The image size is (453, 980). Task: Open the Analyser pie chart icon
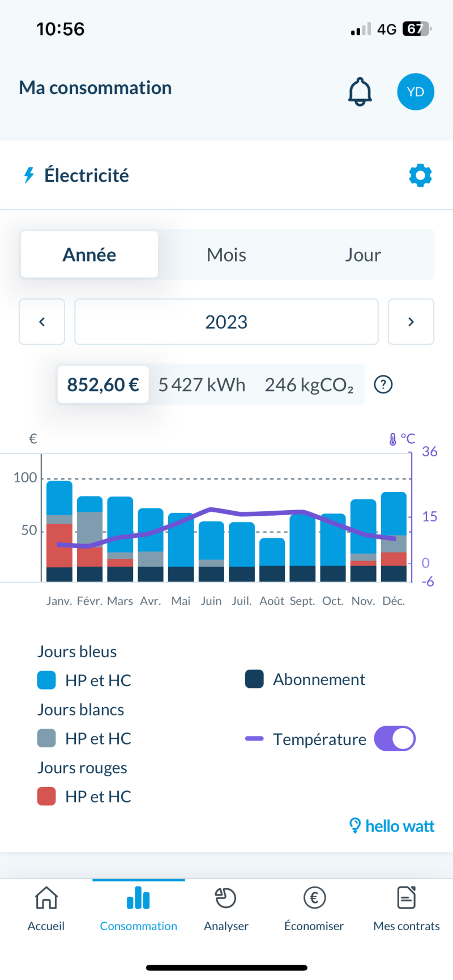pos(226,898)
